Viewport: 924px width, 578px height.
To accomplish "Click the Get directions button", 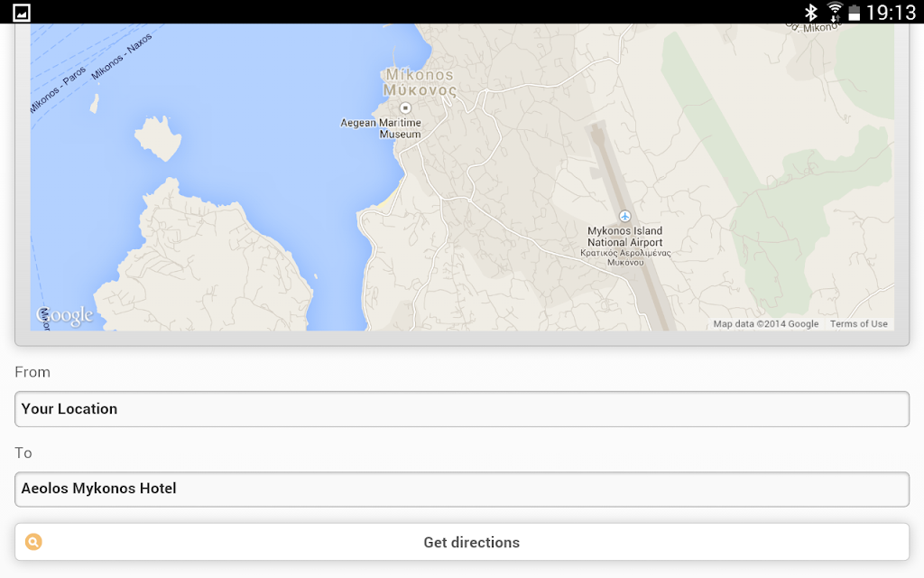I will point(462,542).
